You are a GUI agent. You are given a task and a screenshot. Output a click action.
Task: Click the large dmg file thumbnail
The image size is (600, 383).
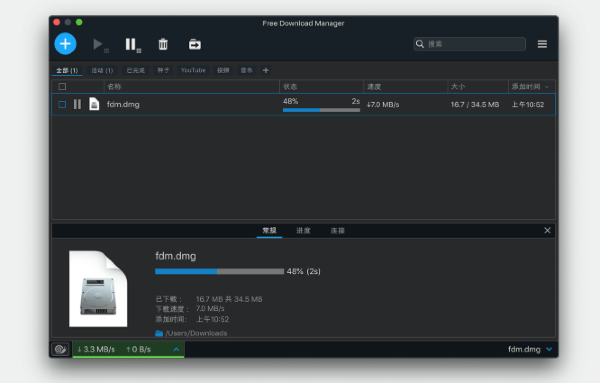point(98,289)
